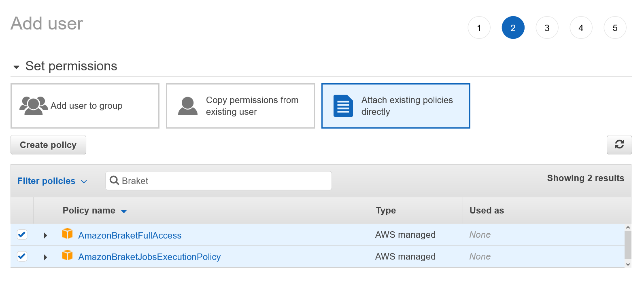This screenshot has width=644, height=281.
Task: Click the Add user page title
Action: (47, 23)
